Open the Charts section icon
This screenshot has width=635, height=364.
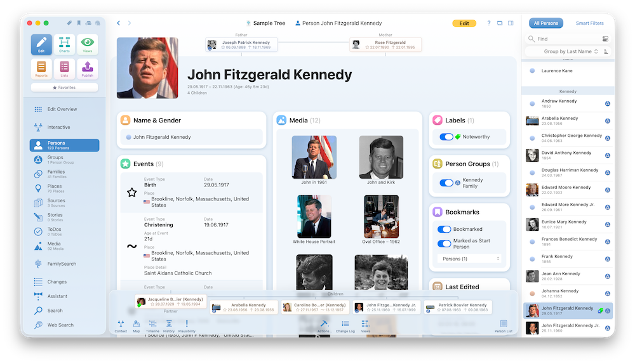(x=64, y=44)
